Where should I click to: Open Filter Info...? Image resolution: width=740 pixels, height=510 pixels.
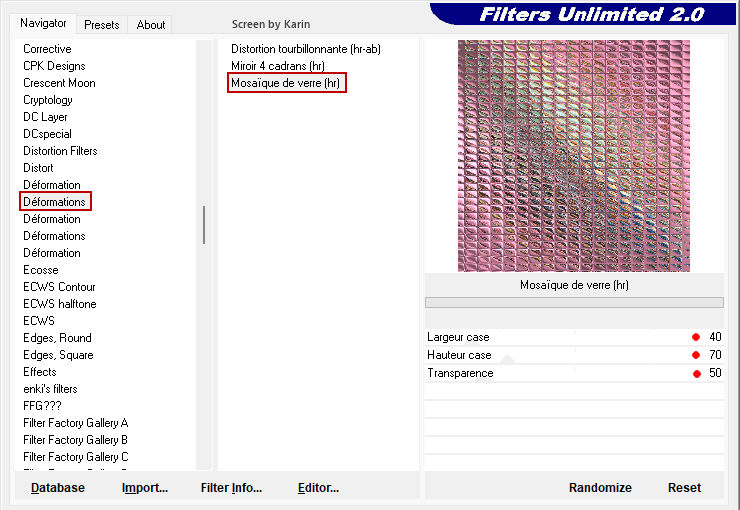(x=231, y=488)
